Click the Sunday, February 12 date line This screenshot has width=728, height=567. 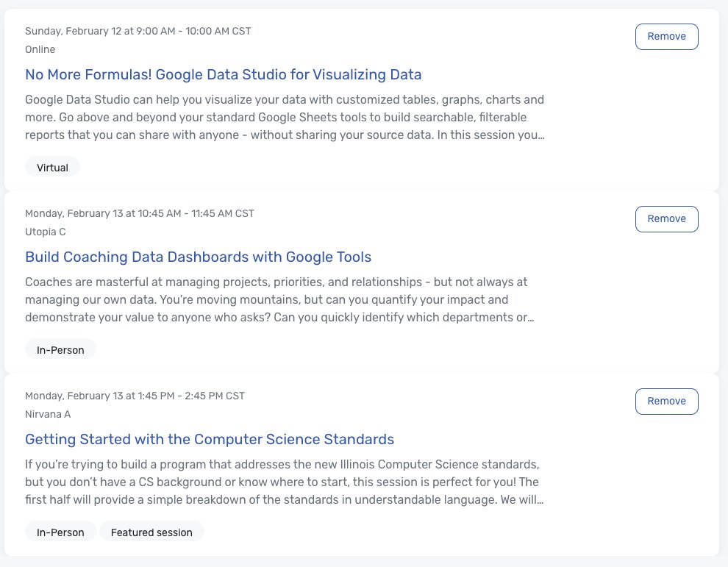pos(138,32)
